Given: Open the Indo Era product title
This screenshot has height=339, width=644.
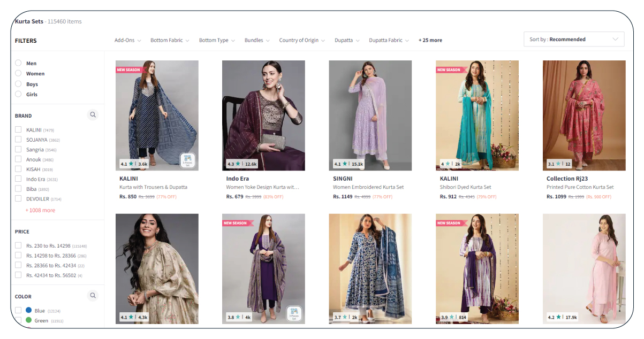Looking at the screenshot, I should [238, 179].
